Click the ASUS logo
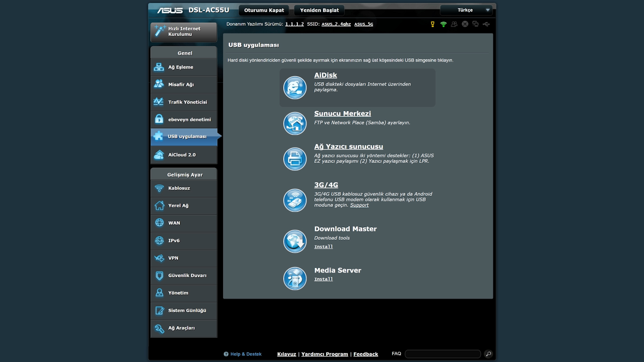The height and width of the screenshot is (362, 644). pos(170,10)
